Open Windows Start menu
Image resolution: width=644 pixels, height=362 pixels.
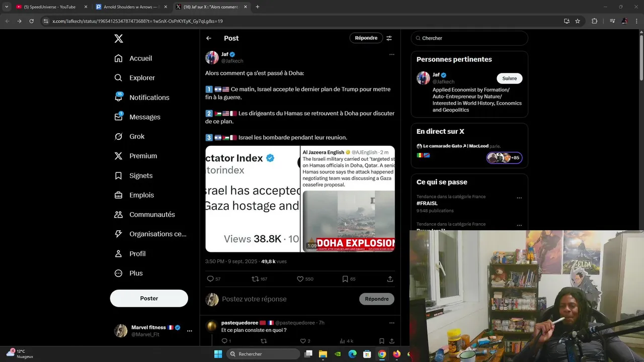218,354
